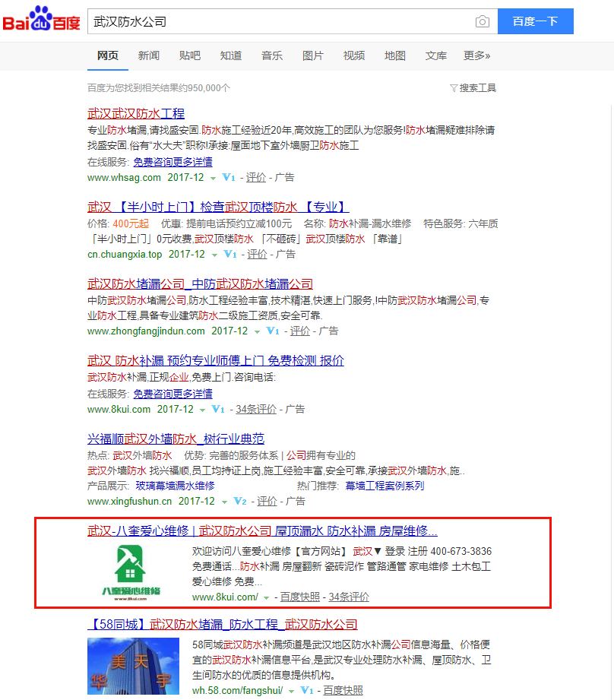This screenshot has width=614, height=700.
Task: Click price text 400元起
Action: (131, 223)
